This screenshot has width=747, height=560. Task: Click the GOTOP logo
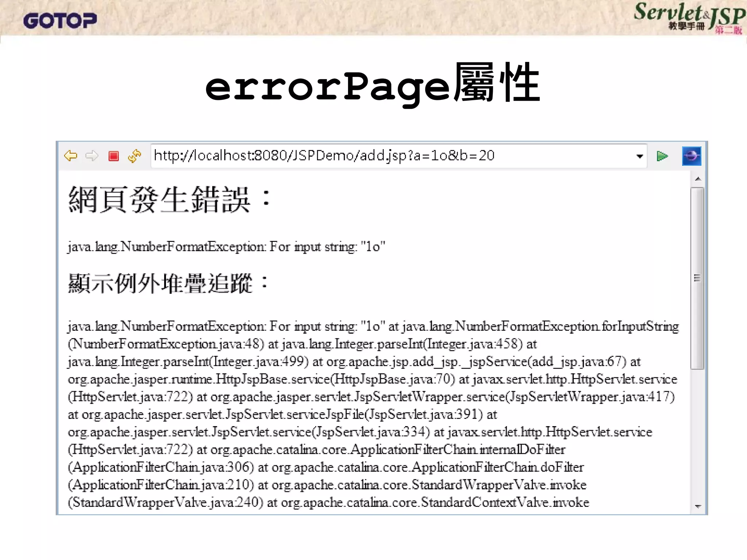[60, 20]
